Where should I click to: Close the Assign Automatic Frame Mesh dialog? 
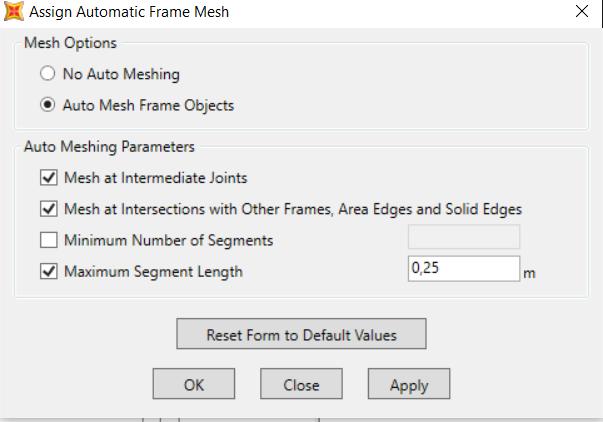click(x=582, y=11)
